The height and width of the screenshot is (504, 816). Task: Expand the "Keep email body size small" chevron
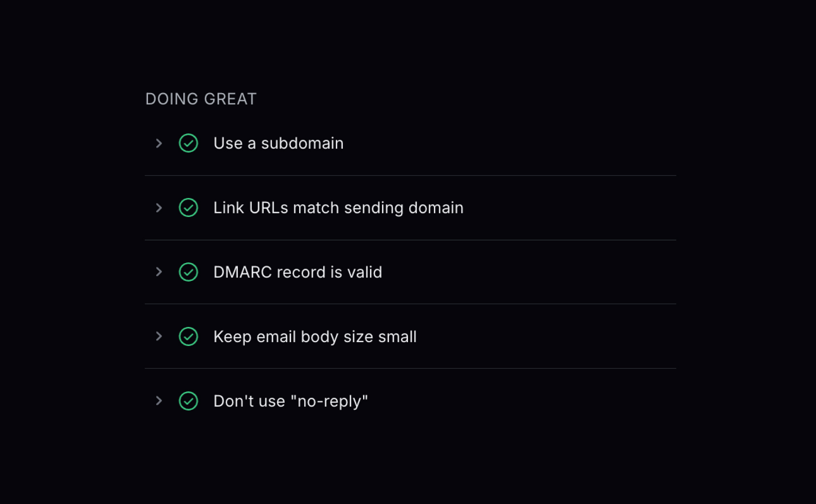tap(159, 336)
